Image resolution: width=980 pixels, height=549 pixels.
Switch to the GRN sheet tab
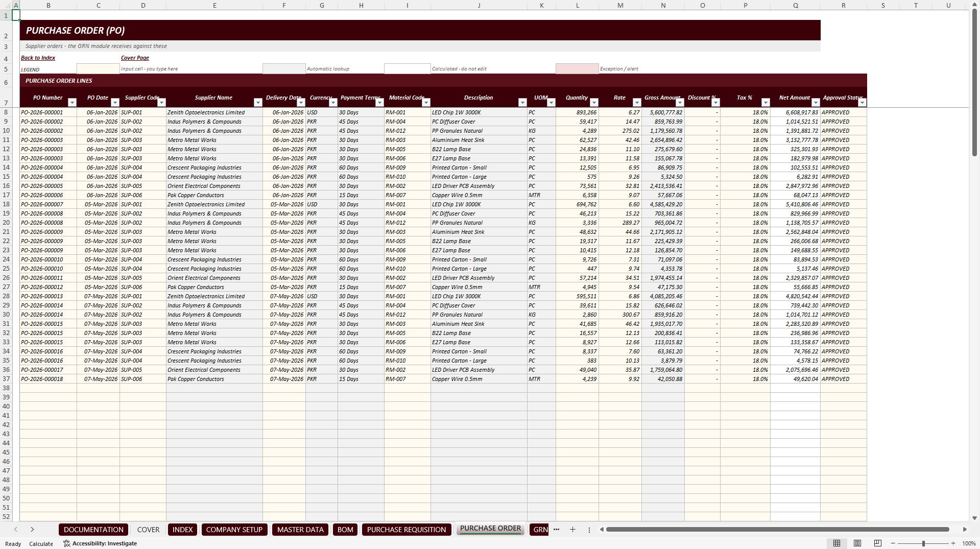click(x=539, y=530)
